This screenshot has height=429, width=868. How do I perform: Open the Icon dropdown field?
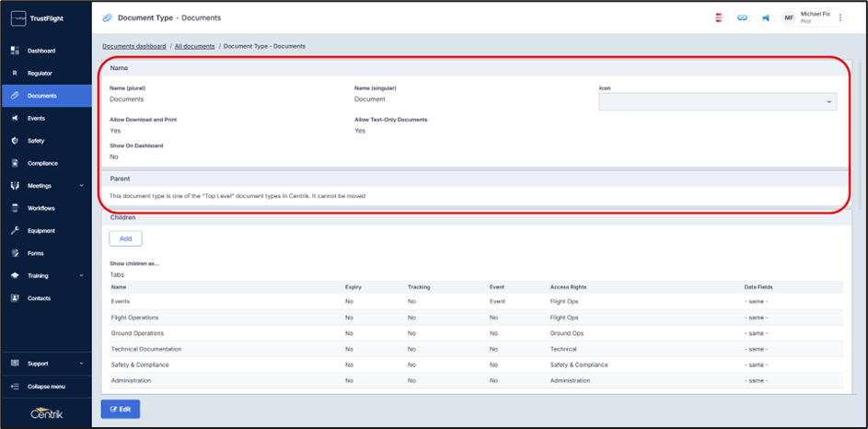click(x=717, y=101)
